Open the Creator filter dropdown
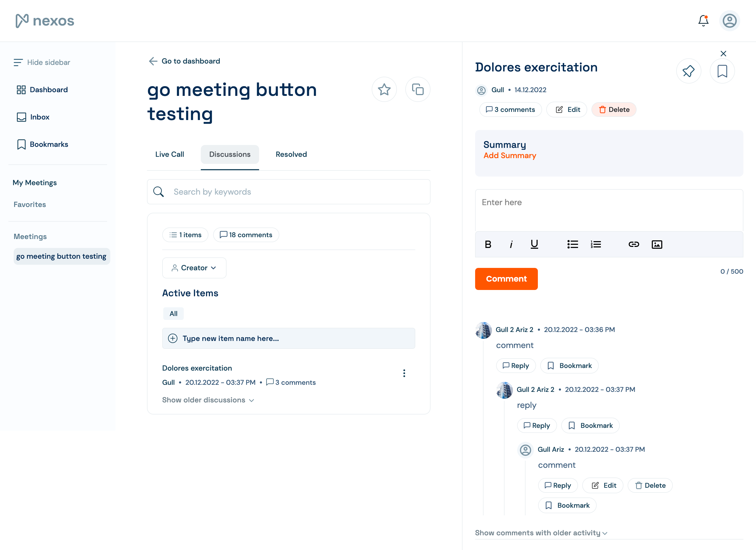Image resolution: width=756 pixels, height=550 pixels. (194, 268)
